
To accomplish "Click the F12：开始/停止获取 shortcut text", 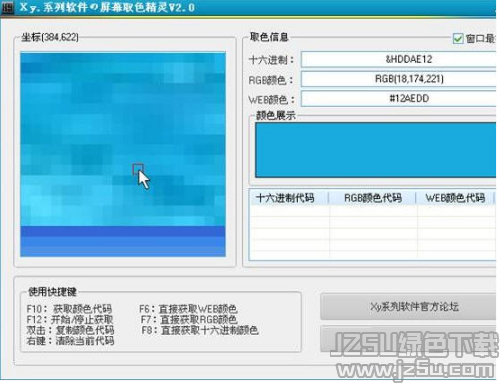I will coord(70,320).
